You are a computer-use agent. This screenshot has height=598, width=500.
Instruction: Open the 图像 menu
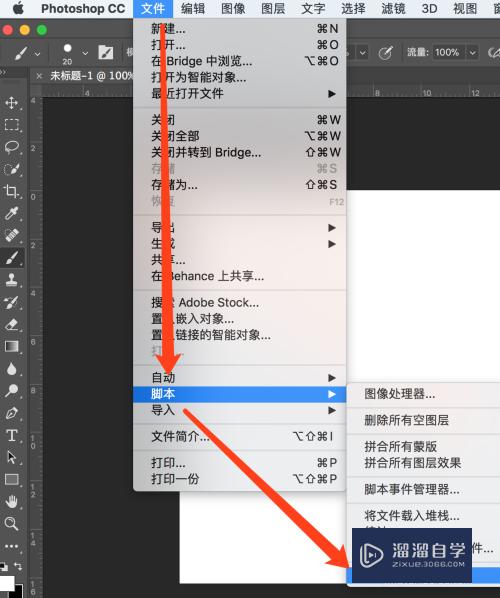pos(233,8)
